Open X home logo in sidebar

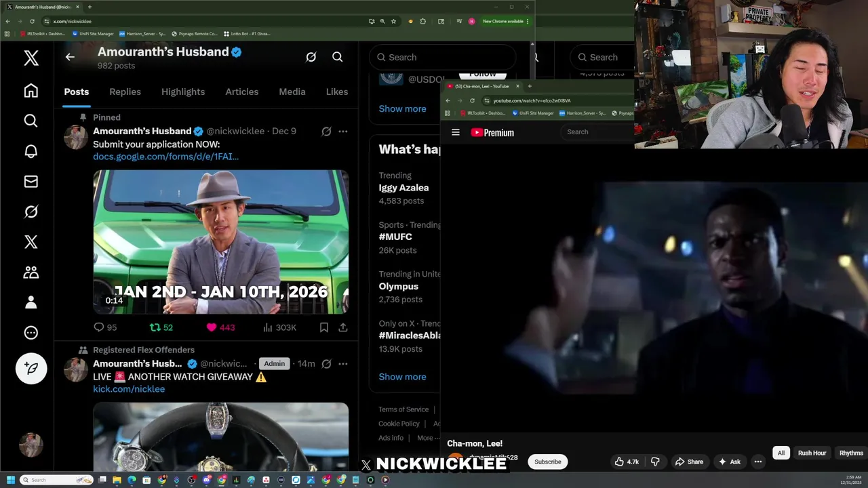pos(31,58)
